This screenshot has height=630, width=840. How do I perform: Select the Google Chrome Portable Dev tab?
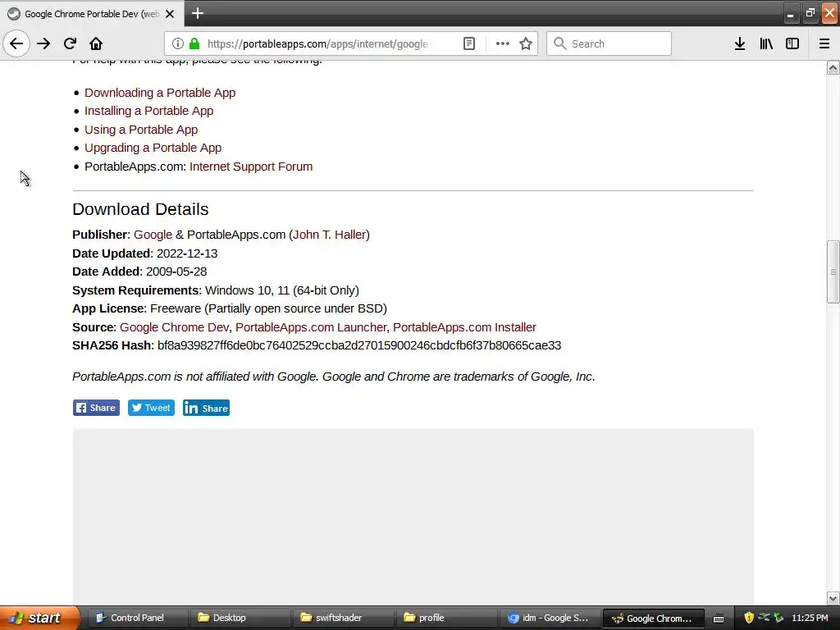tap(92, 13)
